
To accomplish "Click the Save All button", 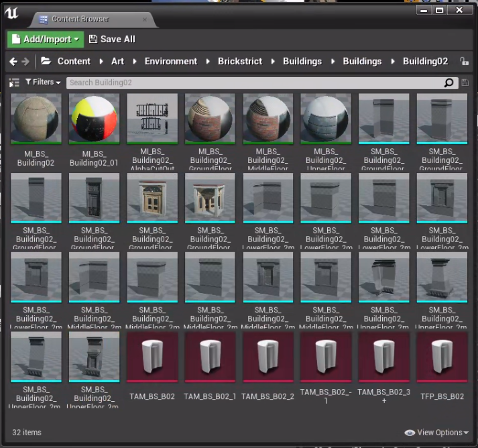I will [x=112, y=39].
